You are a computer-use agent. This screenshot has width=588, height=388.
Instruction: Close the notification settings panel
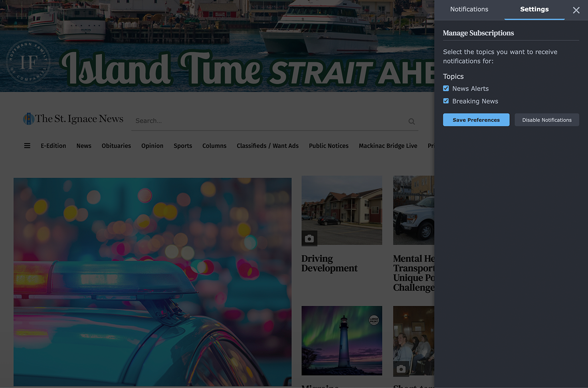pos(576,10)
